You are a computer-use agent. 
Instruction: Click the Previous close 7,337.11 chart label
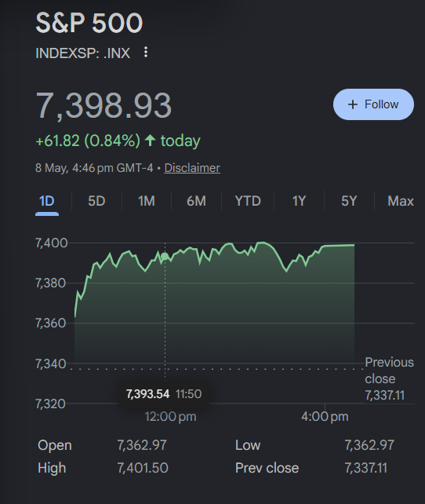(x=389, y=378)
